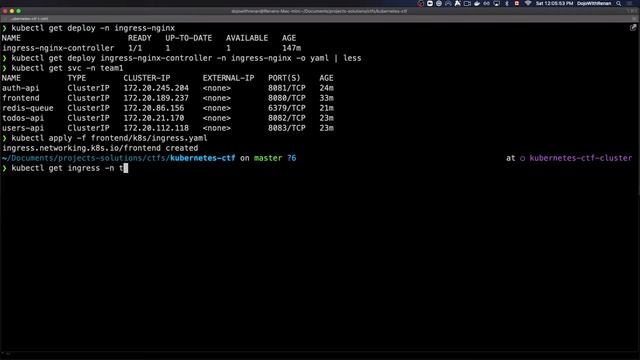
Task: Click the yellow minimize window button
Action: point(12,11)
